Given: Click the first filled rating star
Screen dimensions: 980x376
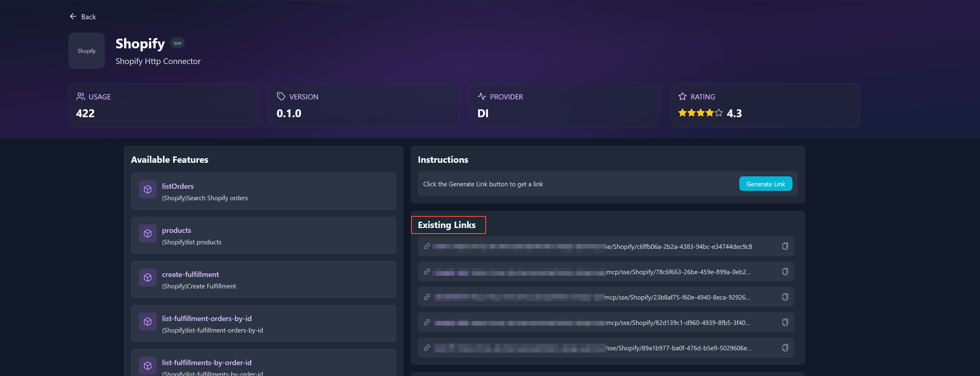Looking at the screenshot, I should pos(683,113).
